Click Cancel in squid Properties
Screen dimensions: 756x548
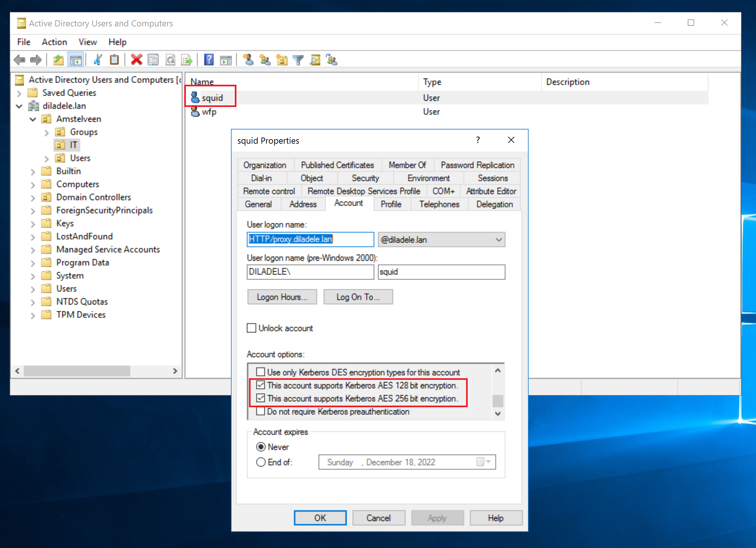click(x=379, y=518)
